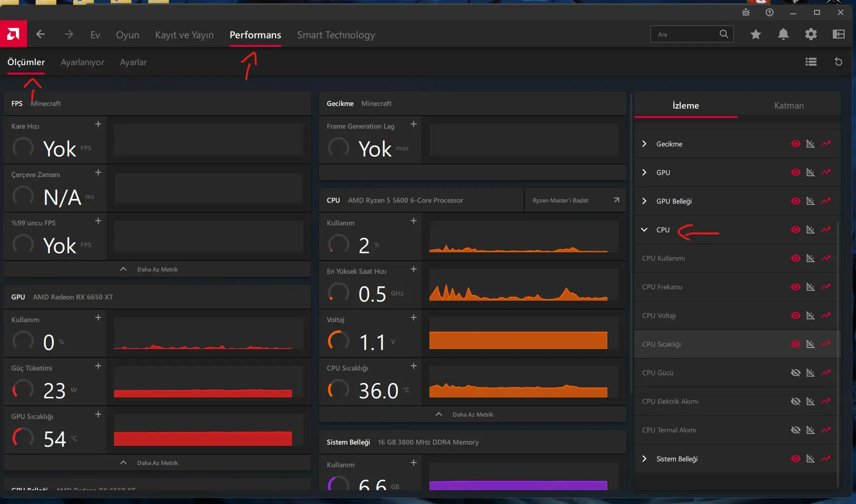Image resolution: width=856 pixels, height=504 pixels.
Task: Hide GPU Belleği with its eye icon
Action: (x=796, y=201)
